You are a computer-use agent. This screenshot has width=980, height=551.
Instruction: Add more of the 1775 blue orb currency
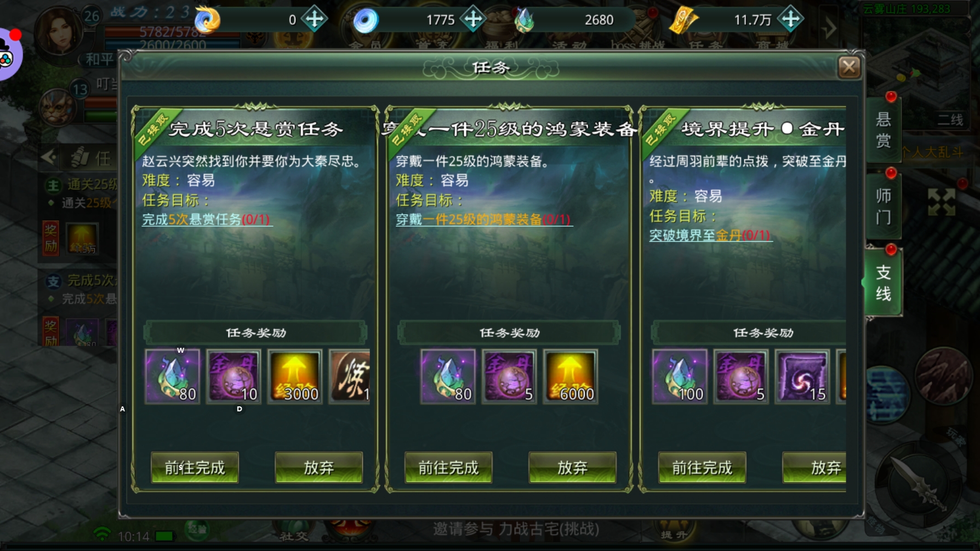pos(473,19)
